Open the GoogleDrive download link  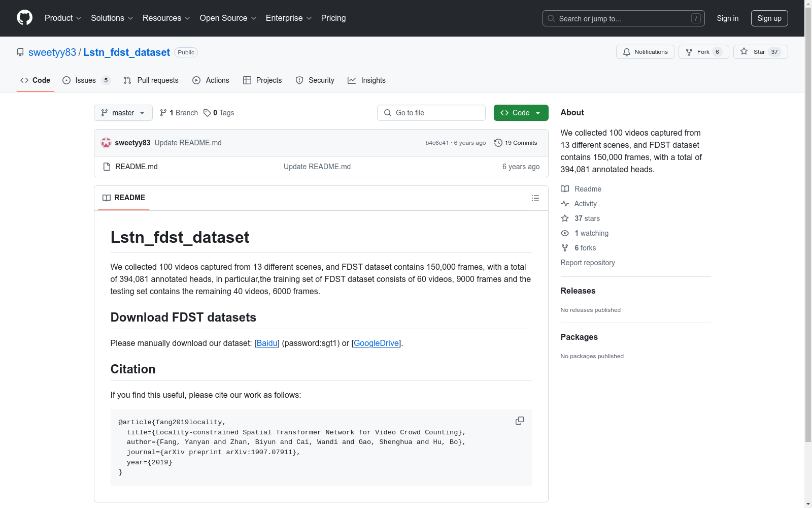coord(377,343)
